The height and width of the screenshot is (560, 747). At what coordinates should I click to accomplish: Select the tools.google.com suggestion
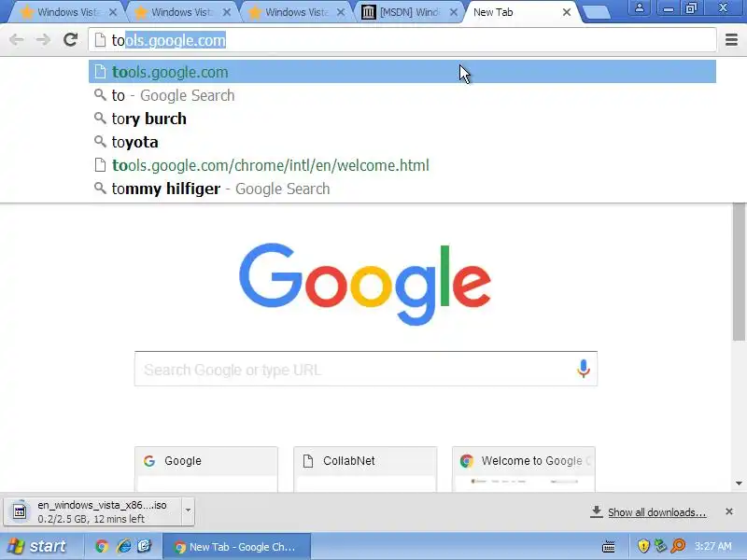[402, 72]
